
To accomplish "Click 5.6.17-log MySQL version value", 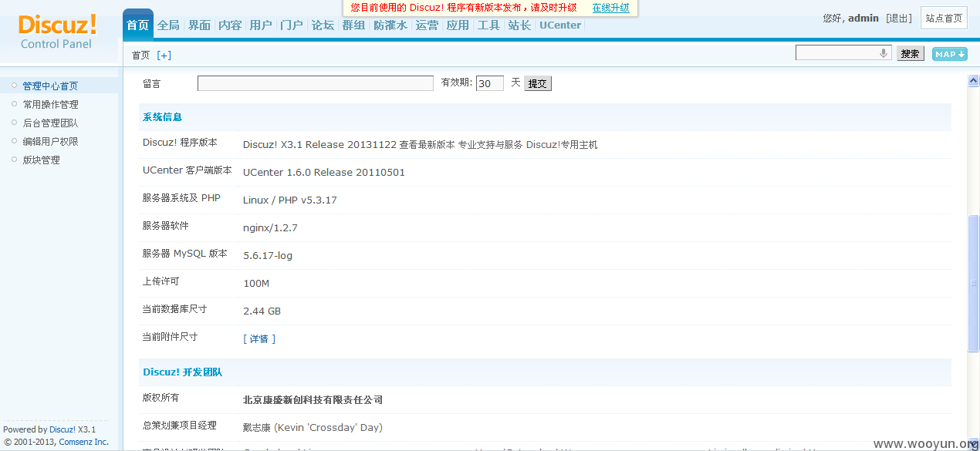I will tap(268, 256).
